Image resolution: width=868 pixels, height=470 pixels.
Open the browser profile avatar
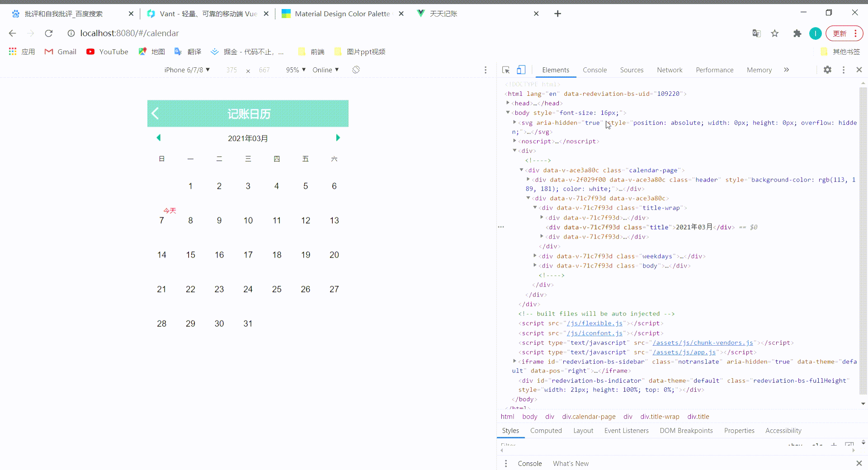[x=815, y=33]
